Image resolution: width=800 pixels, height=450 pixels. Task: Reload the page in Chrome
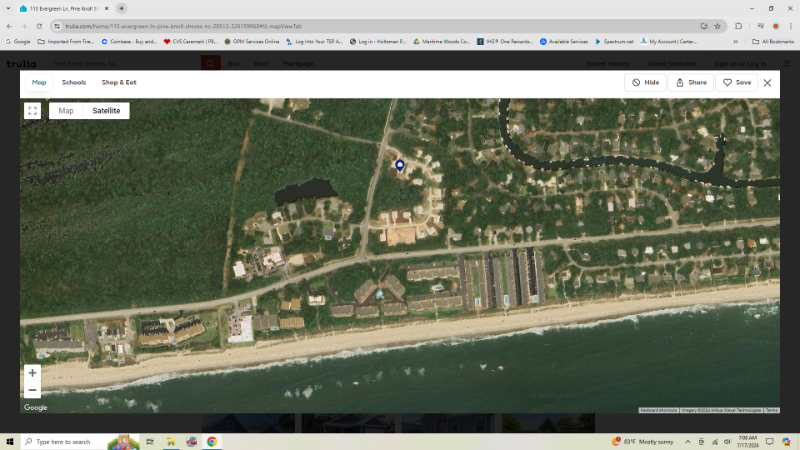pyautogui.click(x=39, y=26)
